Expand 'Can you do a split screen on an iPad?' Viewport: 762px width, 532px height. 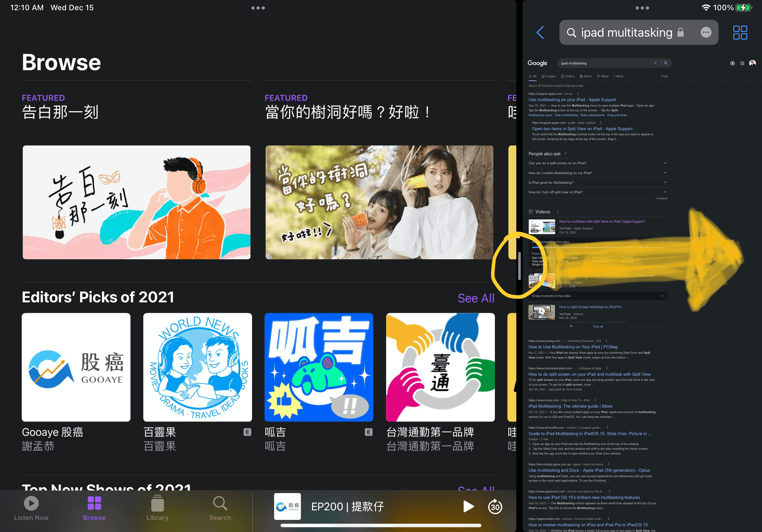coord(598,163)
